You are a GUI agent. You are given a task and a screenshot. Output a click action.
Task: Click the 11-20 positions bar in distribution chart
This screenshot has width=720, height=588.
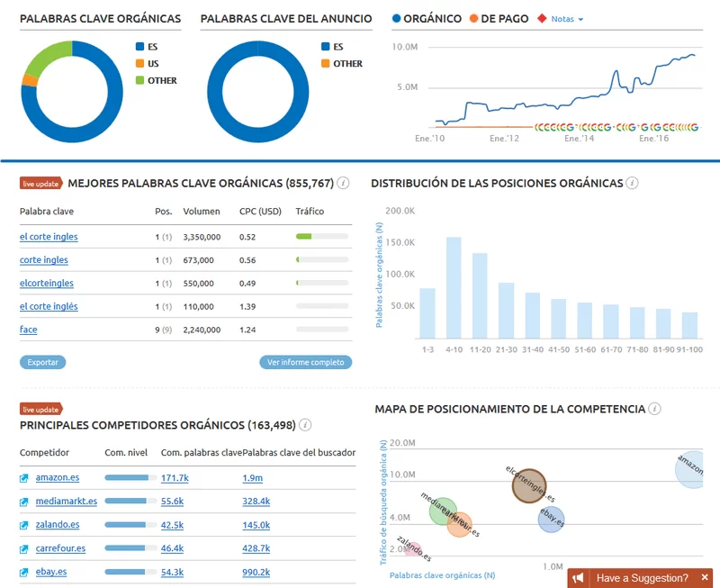point(480,296)
